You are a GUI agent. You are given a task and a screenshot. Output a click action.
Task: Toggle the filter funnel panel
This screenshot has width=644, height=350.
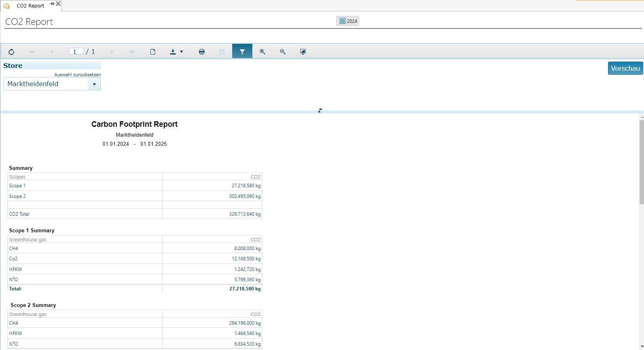242,51
